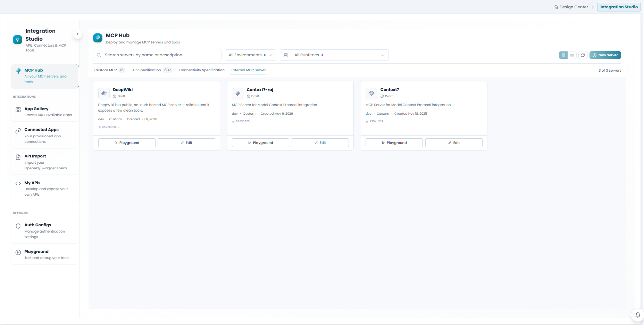
Task: Focus the search servers input field
Action: pyautogui.click(x=157, y=55)
